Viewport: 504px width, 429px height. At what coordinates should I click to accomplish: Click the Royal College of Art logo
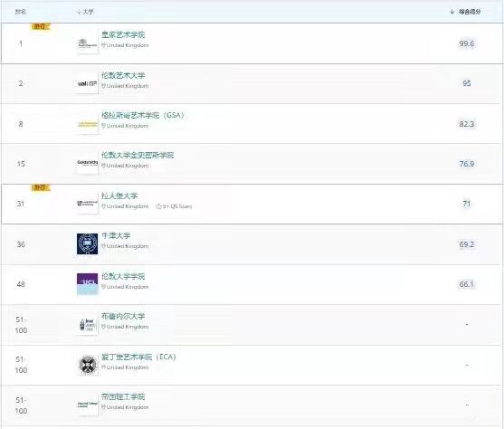(88, 43)
